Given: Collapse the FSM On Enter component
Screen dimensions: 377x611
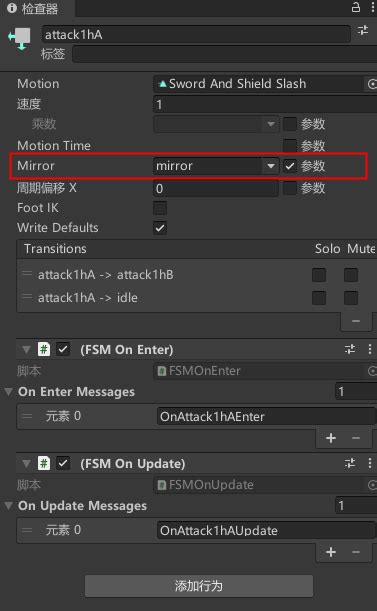Looking at the screenshot, I should (26, 350).
